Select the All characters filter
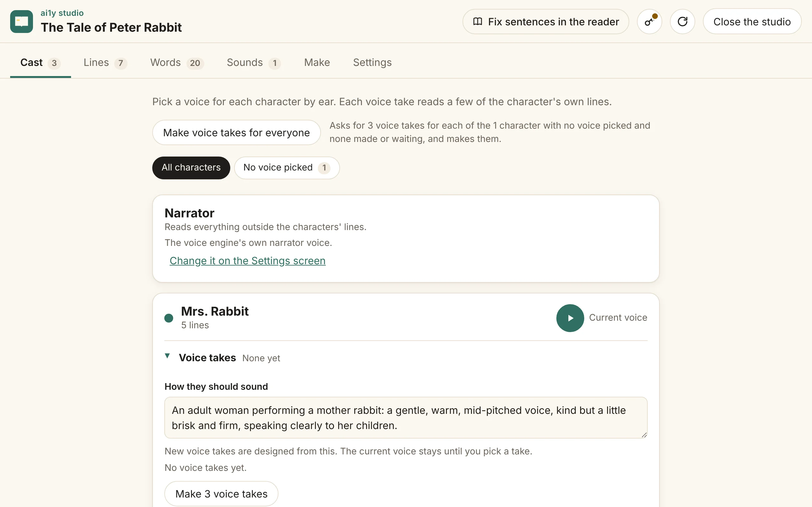The height and width of the screenshot is (507, 812). 191,168
